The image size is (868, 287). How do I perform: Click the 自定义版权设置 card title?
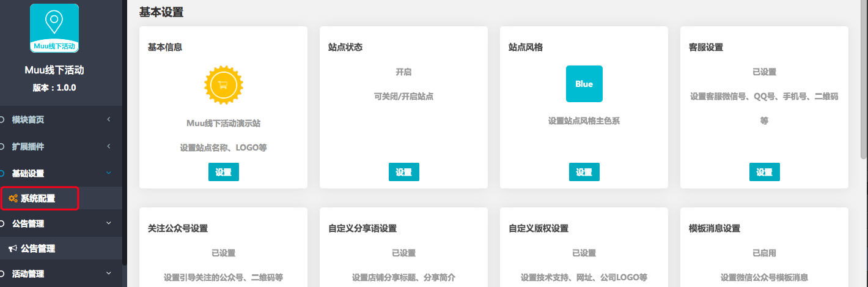pos(539,228)
